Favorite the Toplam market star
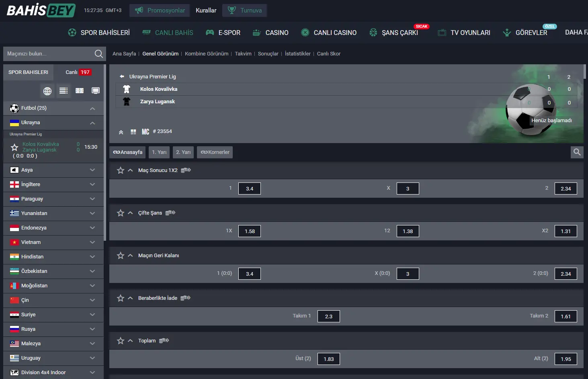Image resolution: width=588 pixels, height=379 pixels. click(x=121, y=341)
